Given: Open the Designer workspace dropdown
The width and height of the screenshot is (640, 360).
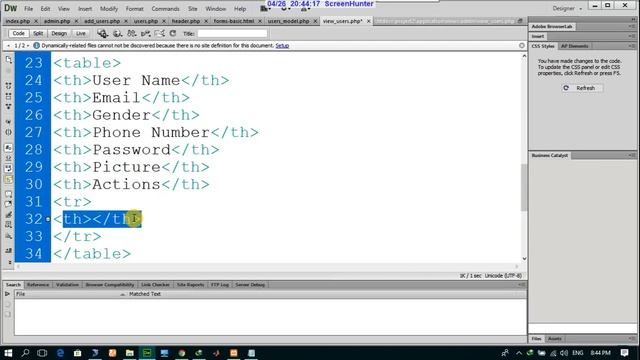Looking at the screenshot, I should [x=567, y=8].
